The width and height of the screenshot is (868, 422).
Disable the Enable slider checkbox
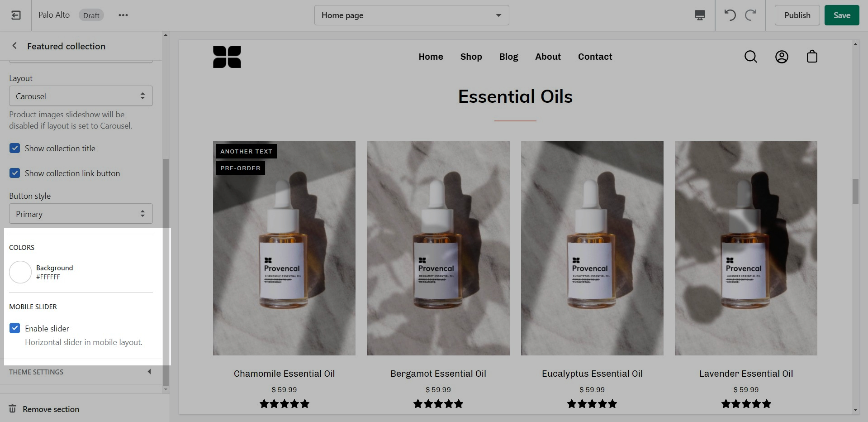tap(15, 328)
